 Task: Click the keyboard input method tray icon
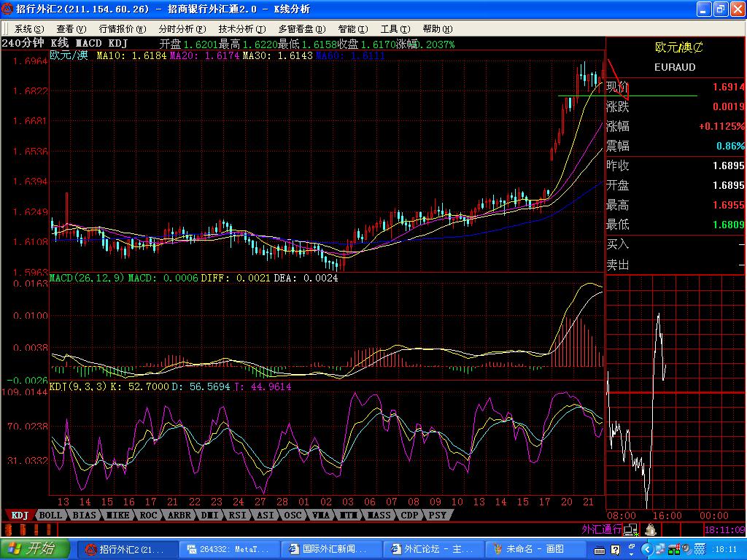pos(600,551)
